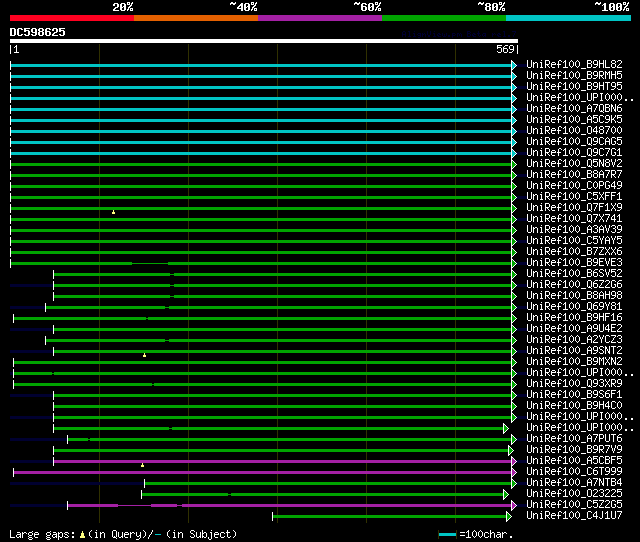The image size is (640, 542).
Task: Open the UniRef100_B9HL82 hit label
Action: pyautogui.click(x=574, y=65)
